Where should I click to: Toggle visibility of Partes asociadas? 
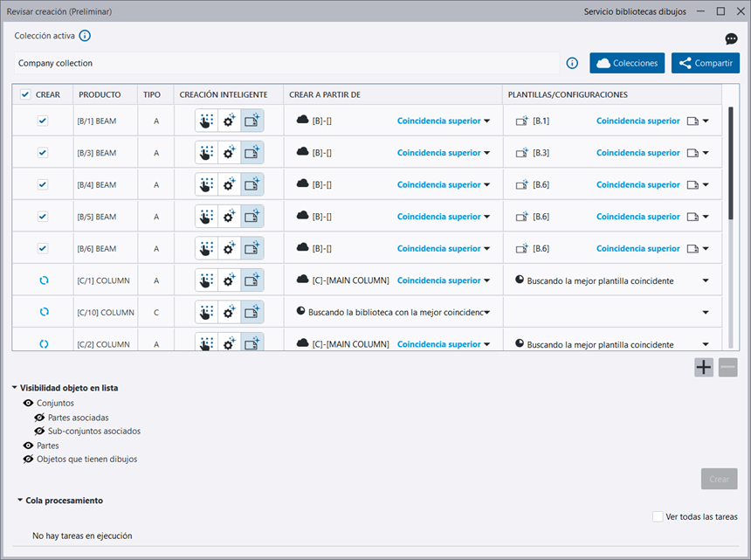(x=39, y=418)
